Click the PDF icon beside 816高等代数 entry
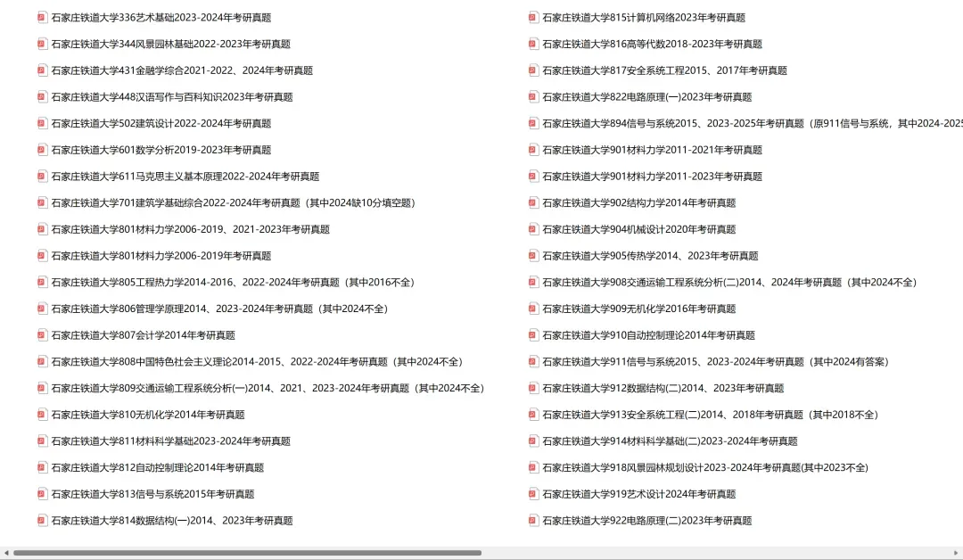The image size is (963, 560). point(533,43)
